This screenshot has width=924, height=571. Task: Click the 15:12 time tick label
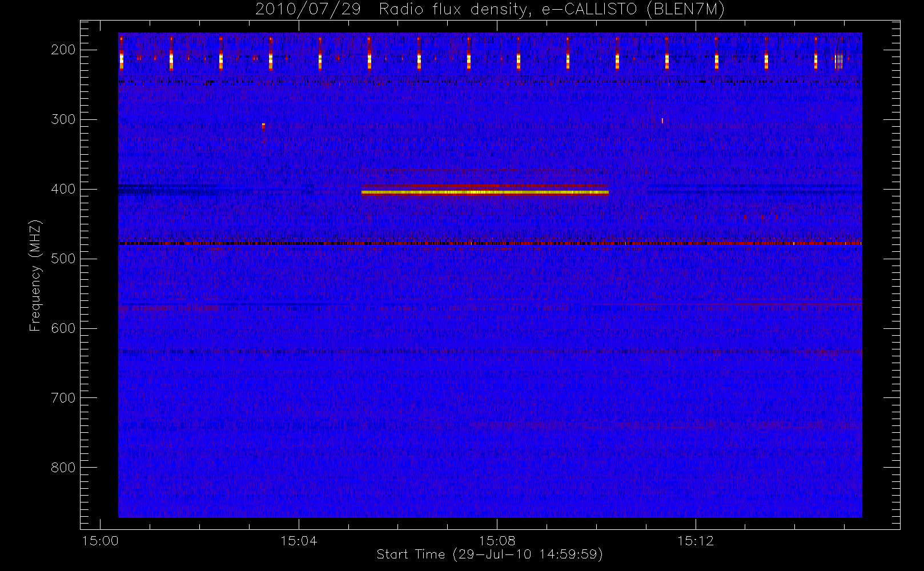click(x=696, y=541)
